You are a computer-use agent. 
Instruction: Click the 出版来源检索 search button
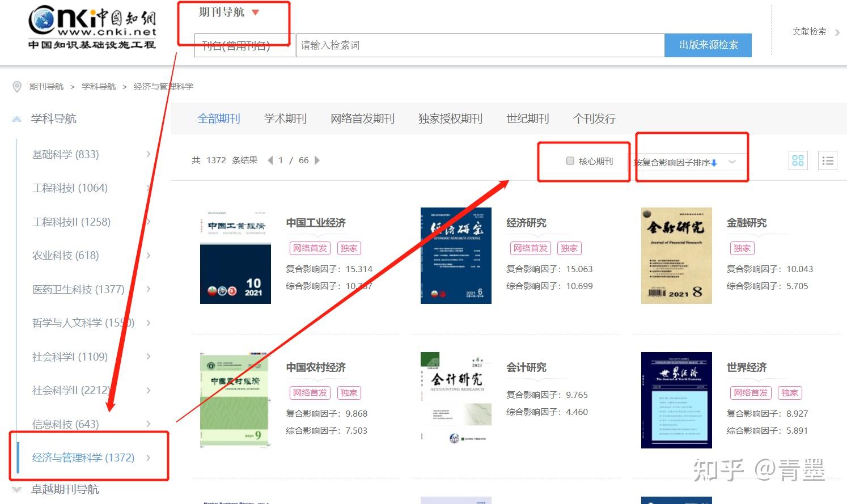click(708, 45)
